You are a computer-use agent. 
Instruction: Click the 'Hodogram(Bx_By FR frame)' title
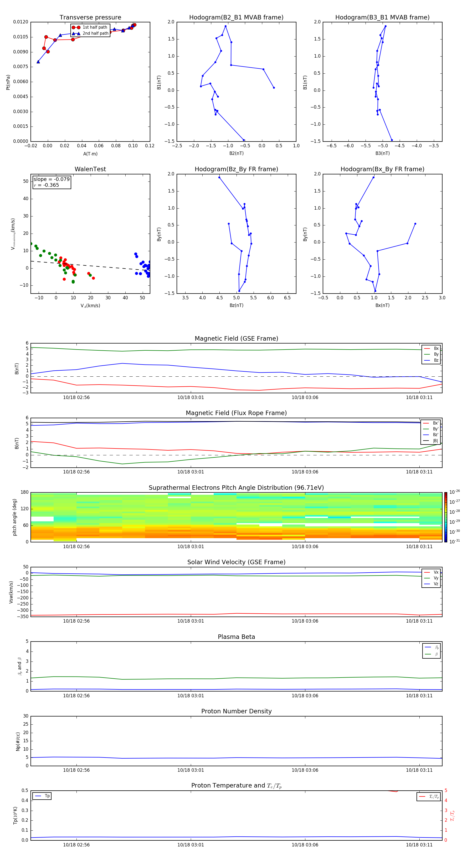pyautogui.click(x=382, y=169)
